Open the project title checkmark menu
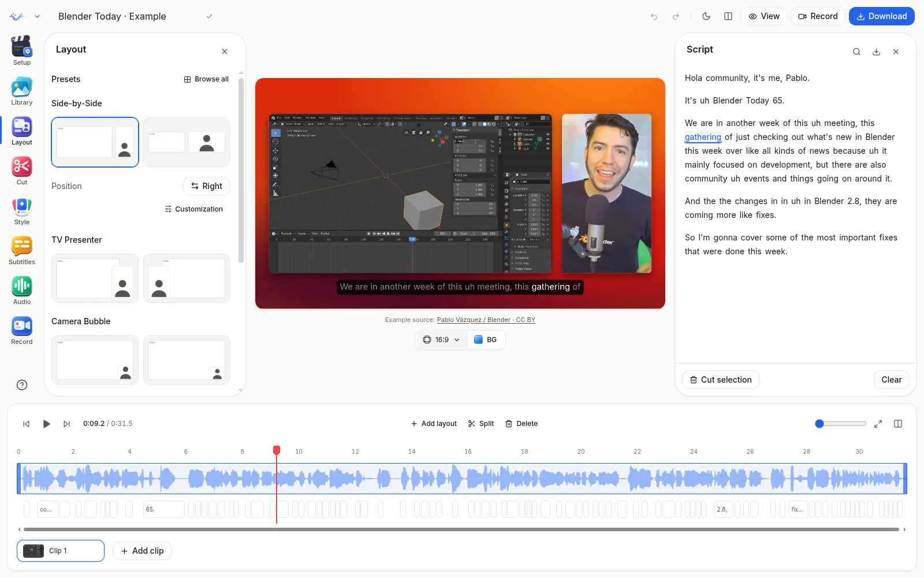This screenshot has height=578, width=924. [x=209, y=16]
